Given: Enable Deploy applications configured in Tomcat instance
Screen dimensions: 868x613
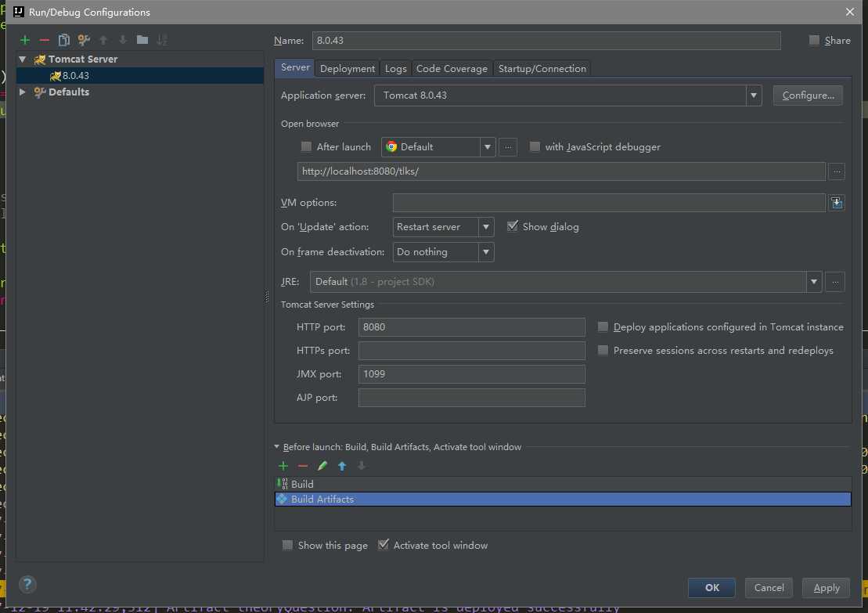Looking at the screenshot, I should (x=603, y=327).
